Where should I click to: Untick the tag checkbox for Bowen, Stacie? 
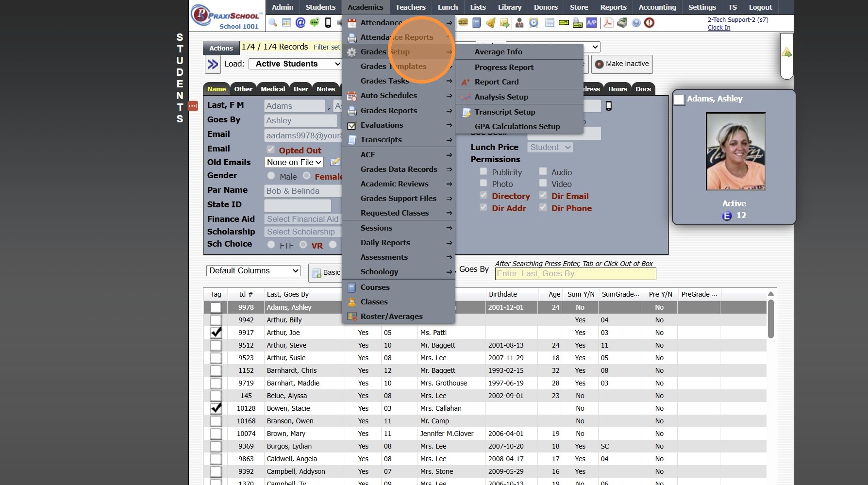tap(216, 408)
